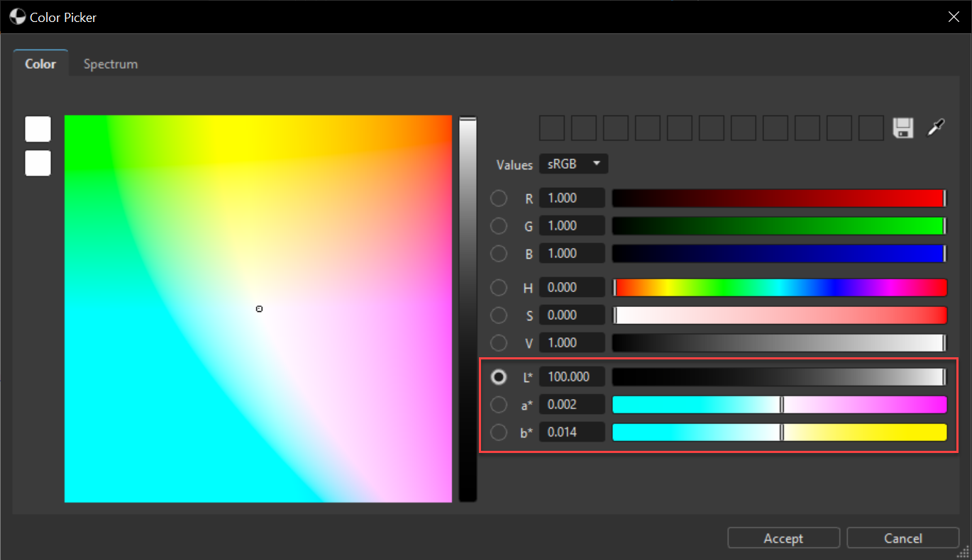The width and height of the screenshot is (972, 560).
Task: Click the Values label
Action: coord(514,164)
